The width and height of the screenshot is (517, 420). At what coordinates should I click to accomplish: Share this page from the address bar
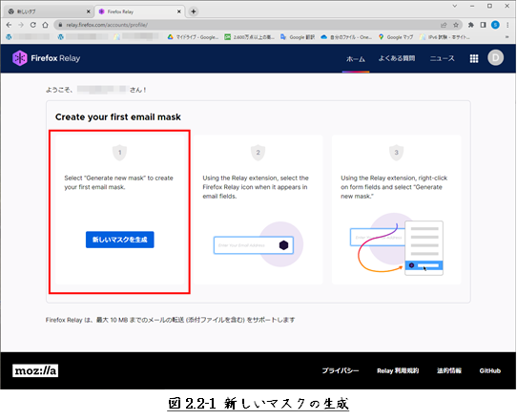point(444,25)
